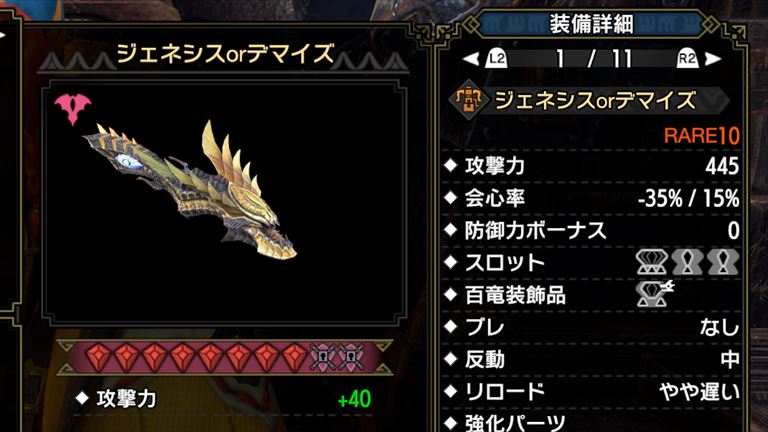Go to previous page with left arrow
This screenshot has width=768, height=432.
point(470,59)
